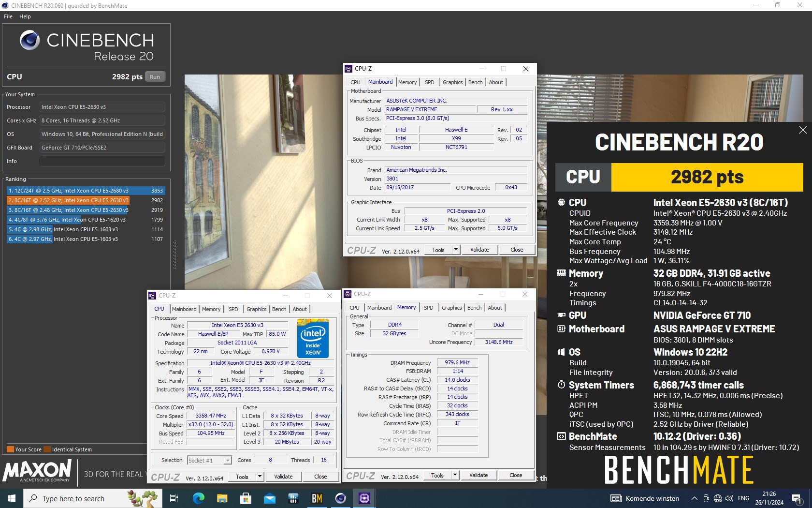Click DRAM Frequency value 979.6 MHz
The height and width of the screenshot is (508, 812).
(457, 362)
